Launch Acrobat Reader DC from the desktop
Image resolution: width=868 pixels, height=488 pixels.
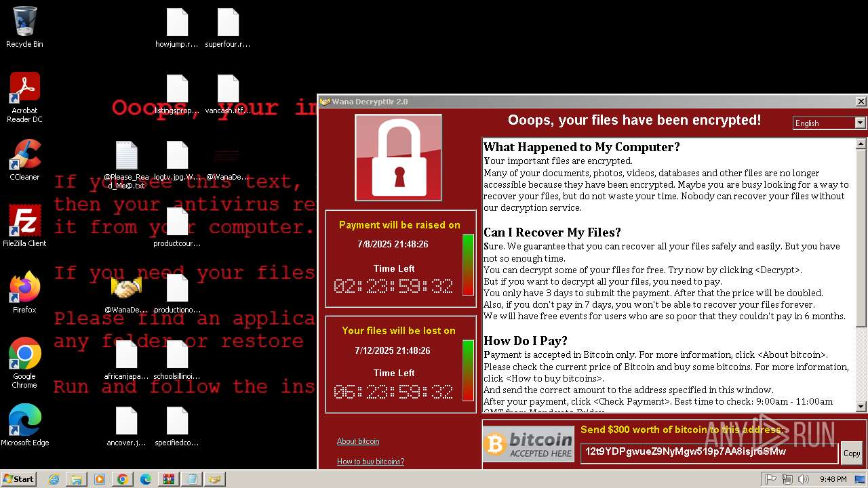[24, 98]
